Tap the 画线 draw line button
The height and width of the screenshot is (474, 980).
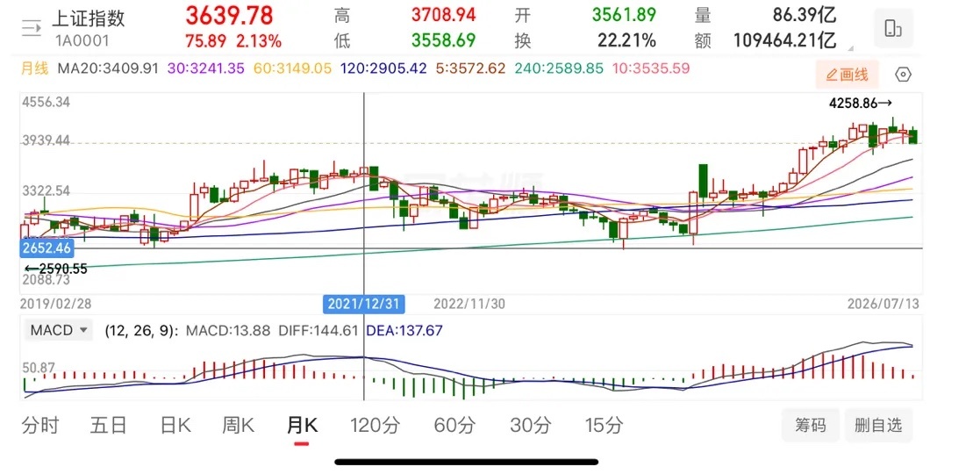[847, 75]
